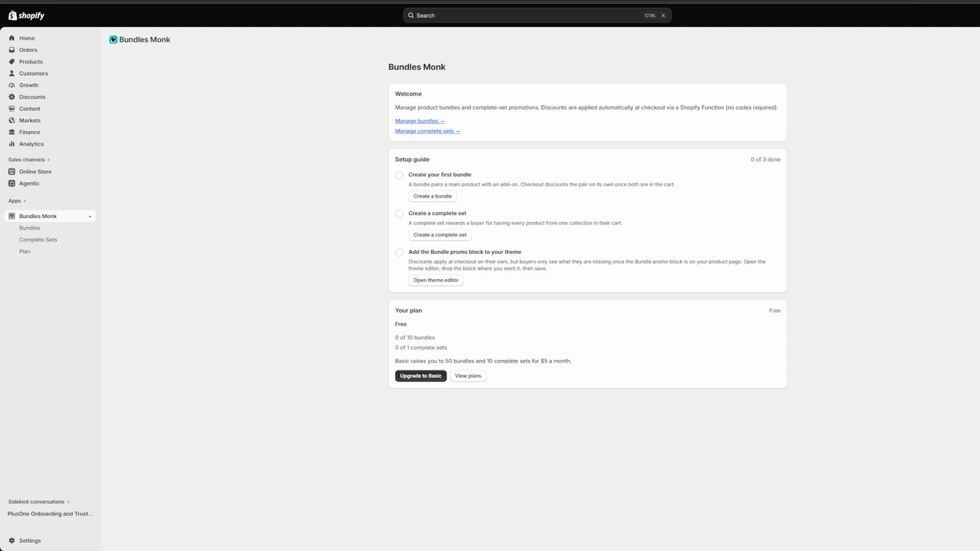Expand Sidekick conversations chevron
This screenshot has width=980, height=551.
(68, 501)
